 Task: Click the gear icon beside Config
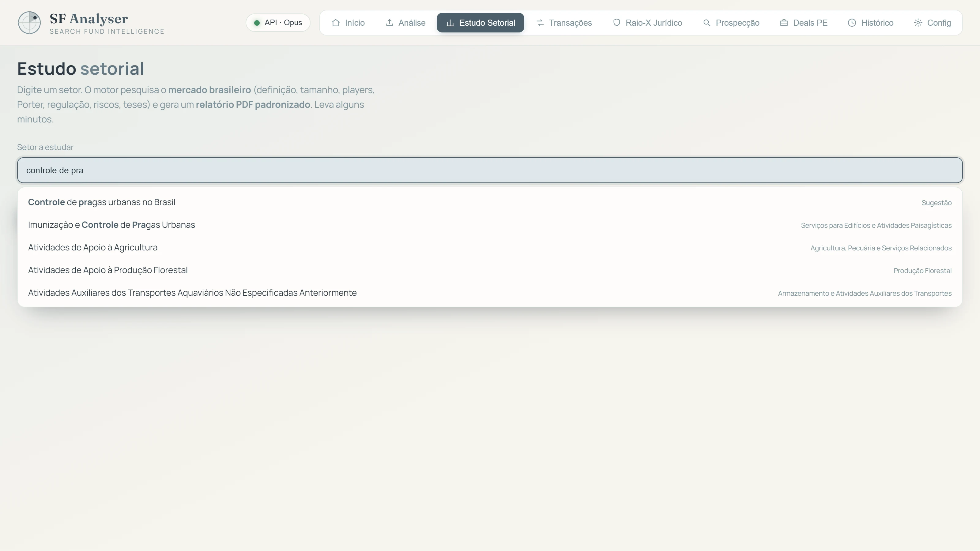[918, 23]
